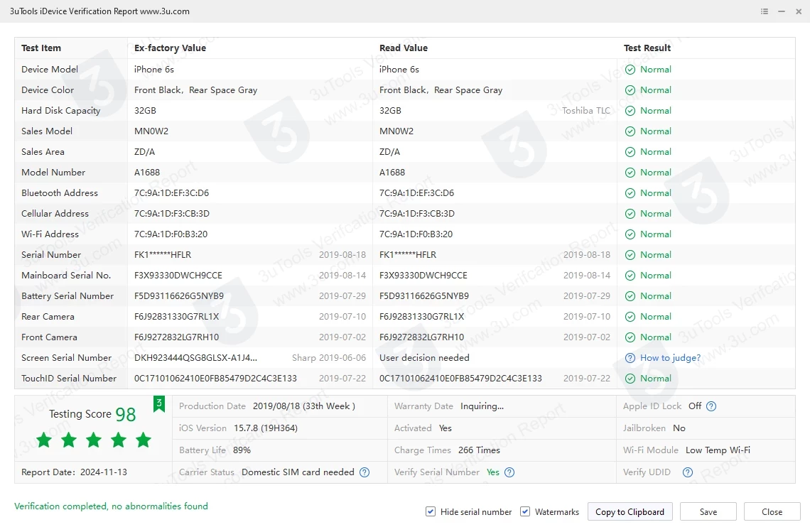Click the check icon in Model Number row
The image size is (810, 532).
[x=630, y=173]
